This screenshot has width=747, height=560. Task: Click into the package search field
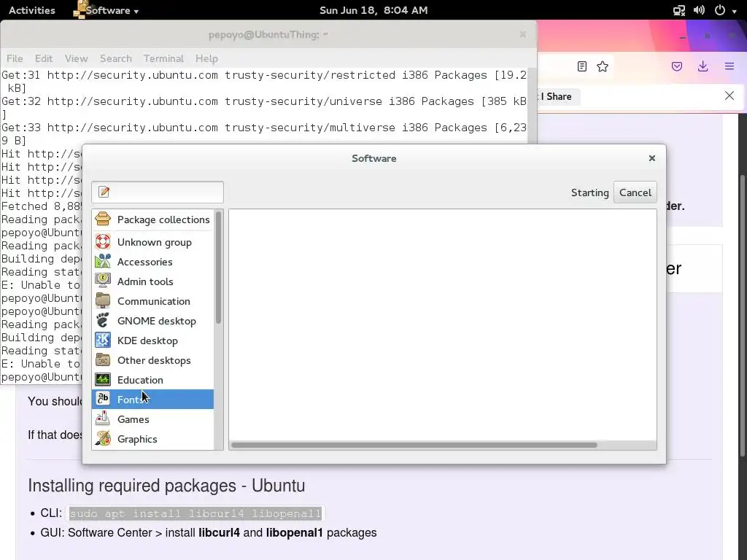[x=158, y=192]
